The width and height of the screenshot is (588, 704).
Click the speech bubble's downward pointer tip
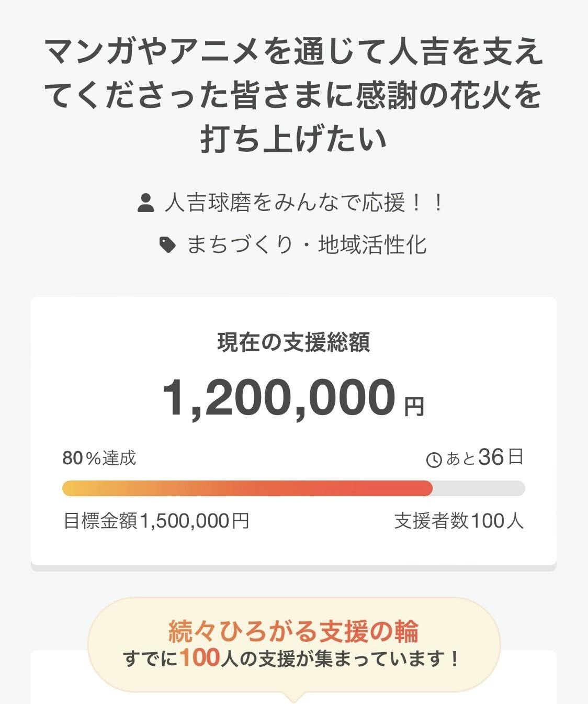[293, 699]
